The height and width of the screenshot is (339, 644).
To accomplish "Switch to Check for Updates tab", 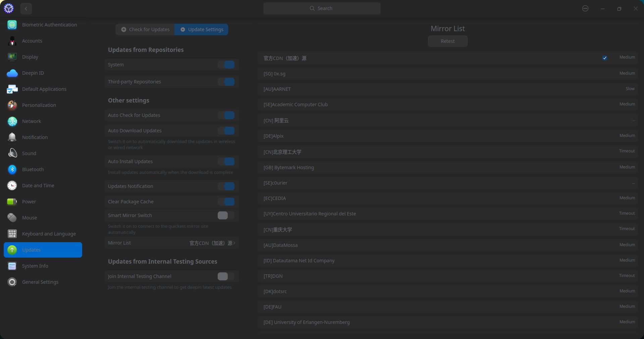I will point(145,29).
